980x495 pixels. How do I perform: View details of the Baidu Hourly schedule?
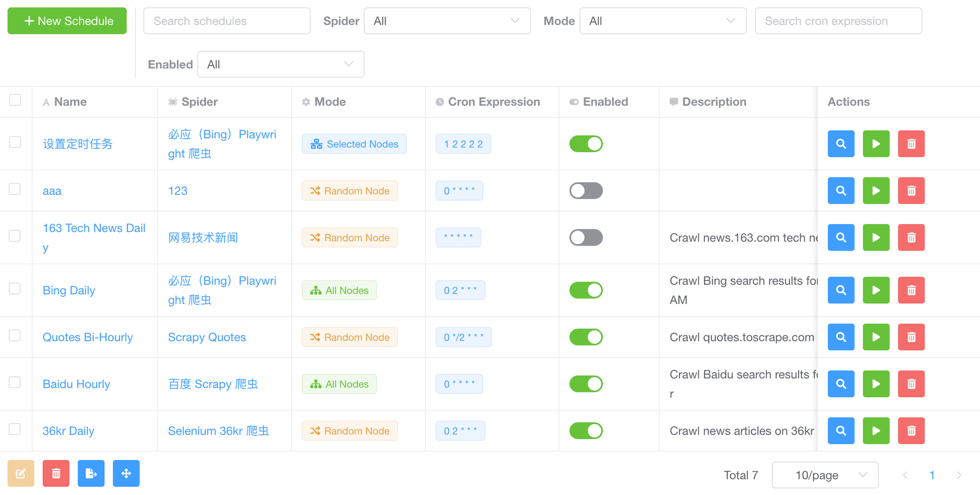coord(841,383)
